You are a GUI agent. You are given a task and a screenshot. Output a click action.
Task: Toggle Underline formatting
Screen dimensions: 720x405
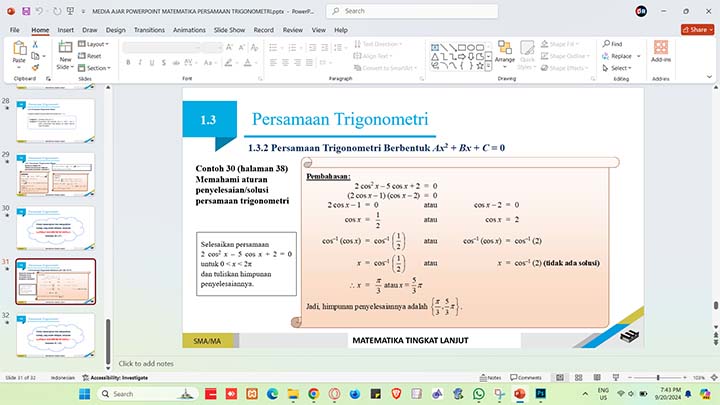[x=152, y=62]
